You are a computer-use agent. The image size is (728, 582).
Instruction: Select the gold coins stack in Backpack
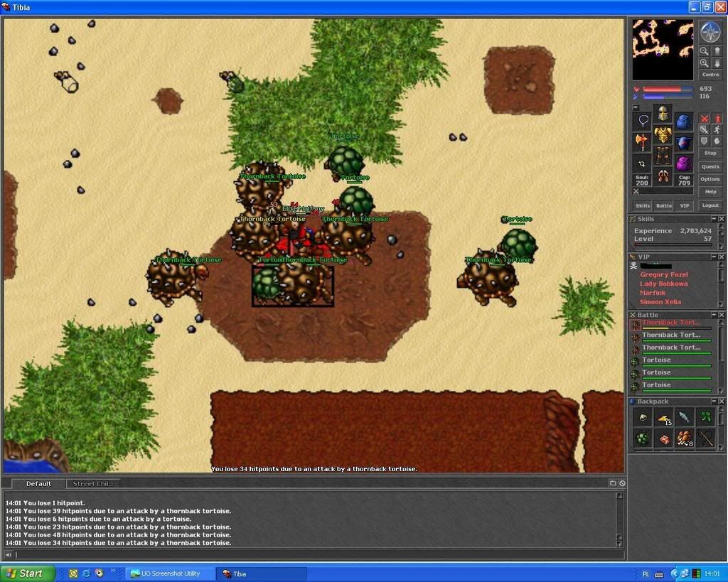point(664,418)
